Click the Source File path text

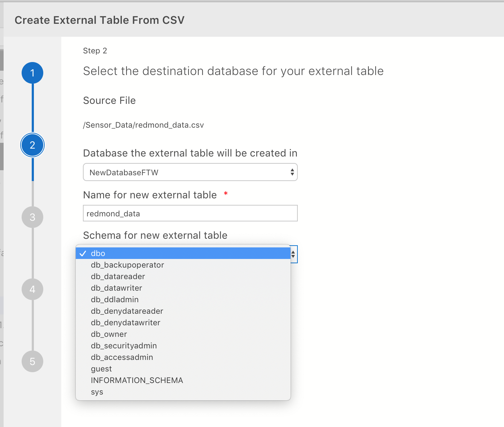tap(143, 125)
